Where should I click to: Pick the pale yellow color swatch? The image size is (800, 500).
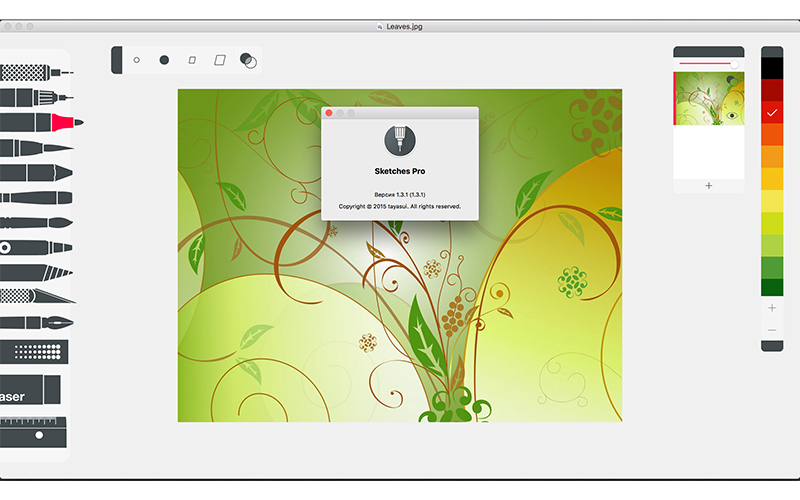[x=772, y=202]
